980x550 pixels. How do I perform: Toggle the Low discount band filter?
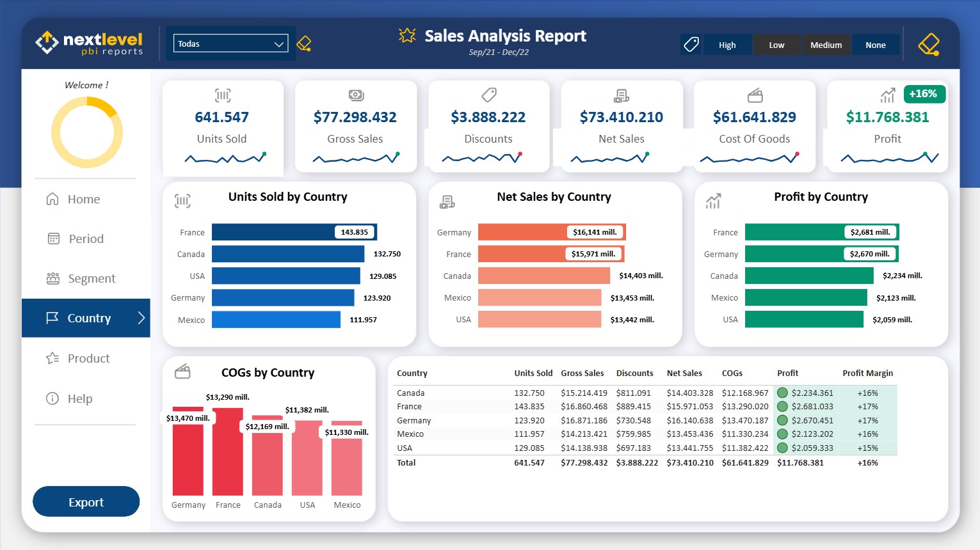click(x=776, y=45)
